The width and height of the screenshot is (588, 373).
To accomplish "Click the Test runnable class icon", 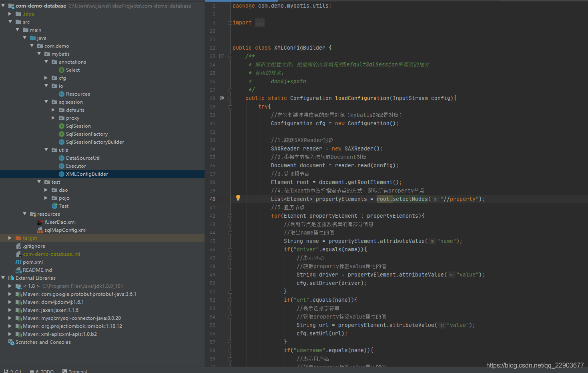I will point(54,206).
